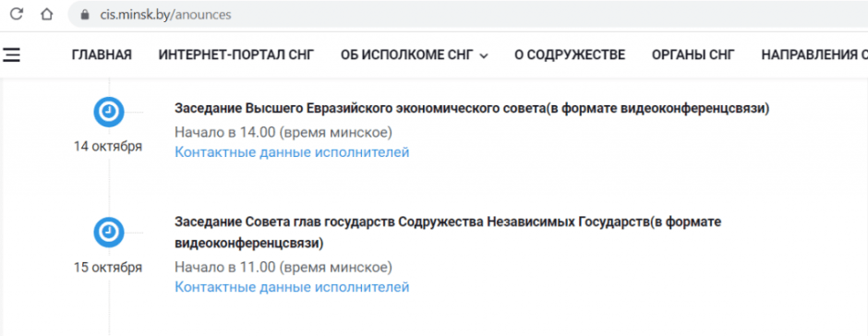
Task: Click the address bar with cis.minsk.by/anounces
Action: [x=468, y=15]
